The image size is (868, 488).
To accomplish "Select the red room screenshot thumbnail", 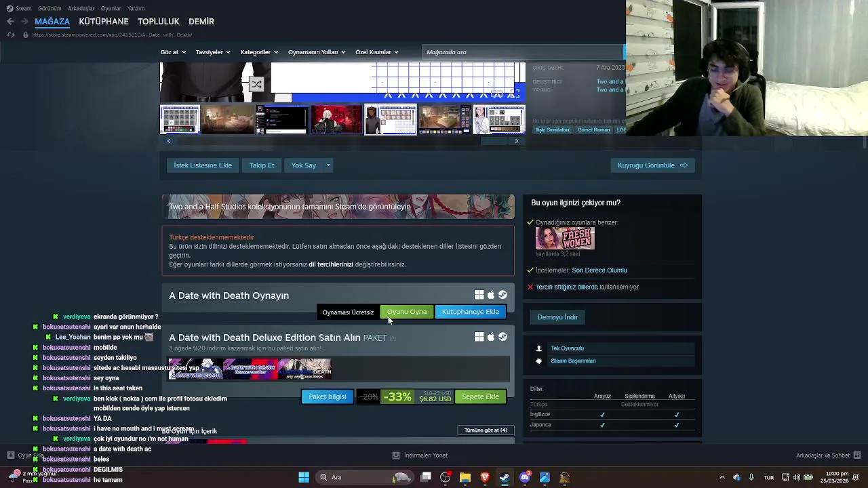I will [336, 120].
